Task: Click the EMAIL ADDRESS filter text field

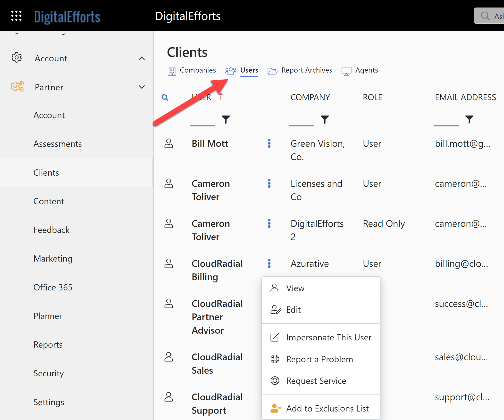Action: 446,120
